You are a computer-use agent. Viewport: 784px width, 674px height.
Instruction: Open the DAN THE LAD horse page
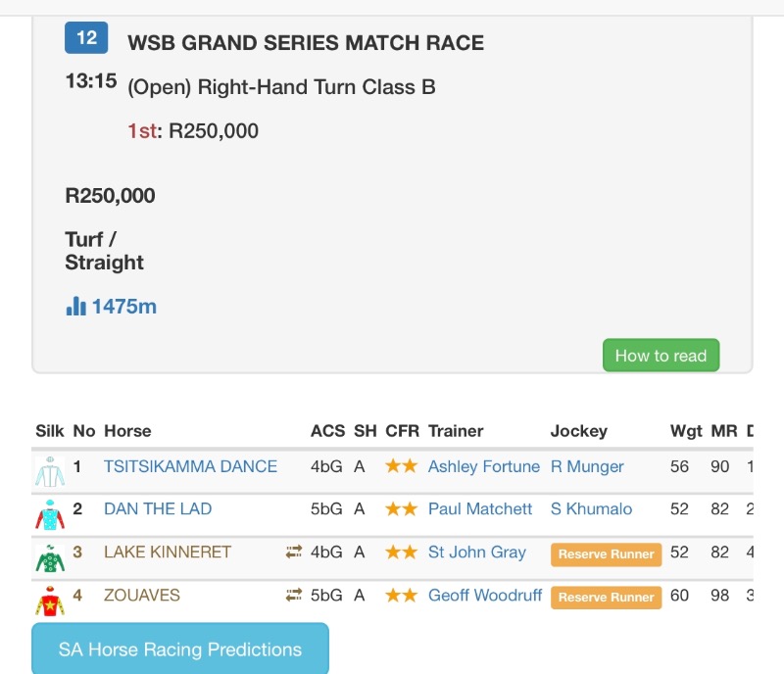pyautogui.click(x=158, y=508)
